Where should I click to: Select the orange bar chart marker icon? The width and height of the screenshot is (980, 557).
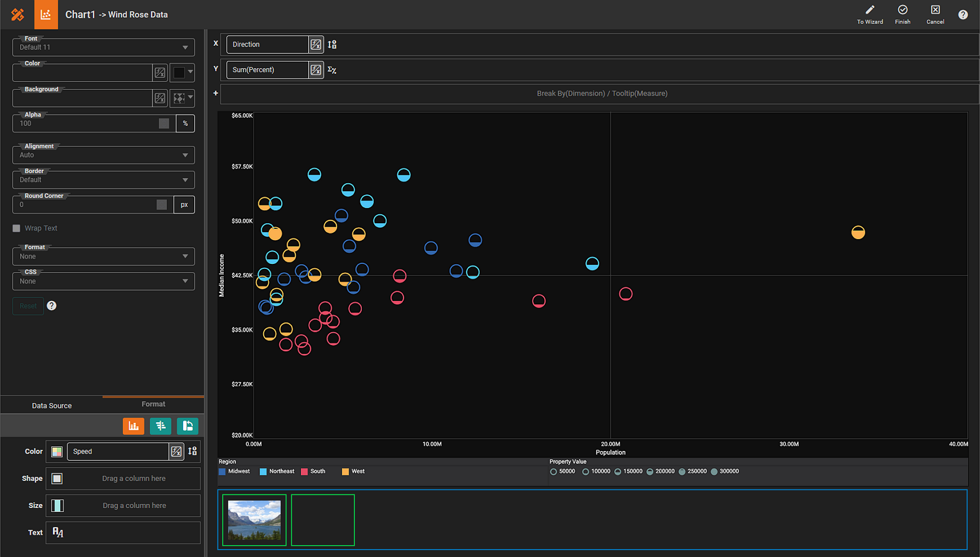point(134,426)
